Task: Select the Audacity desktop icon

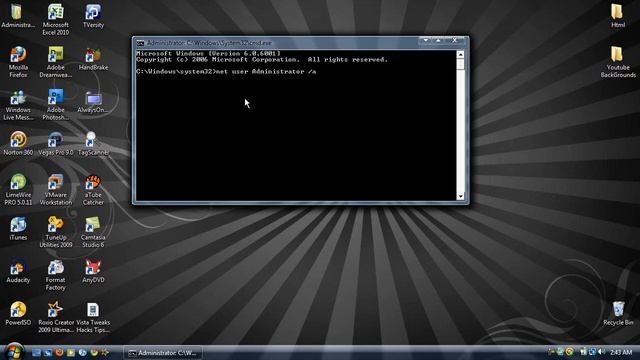Action: point(18,271)
